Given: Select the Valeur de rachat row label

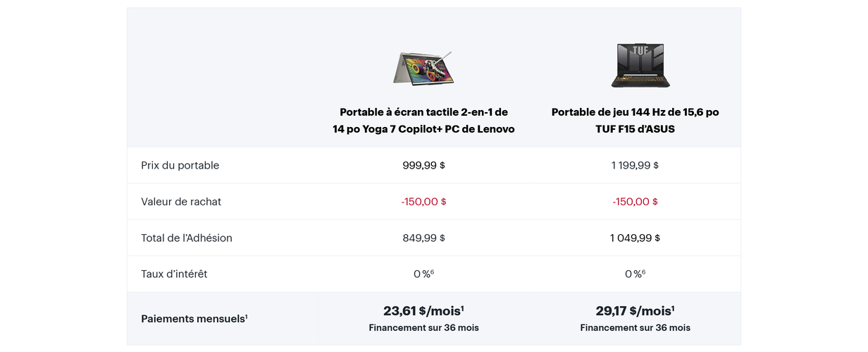Looking at the screenshot, I should click(181, 202).
